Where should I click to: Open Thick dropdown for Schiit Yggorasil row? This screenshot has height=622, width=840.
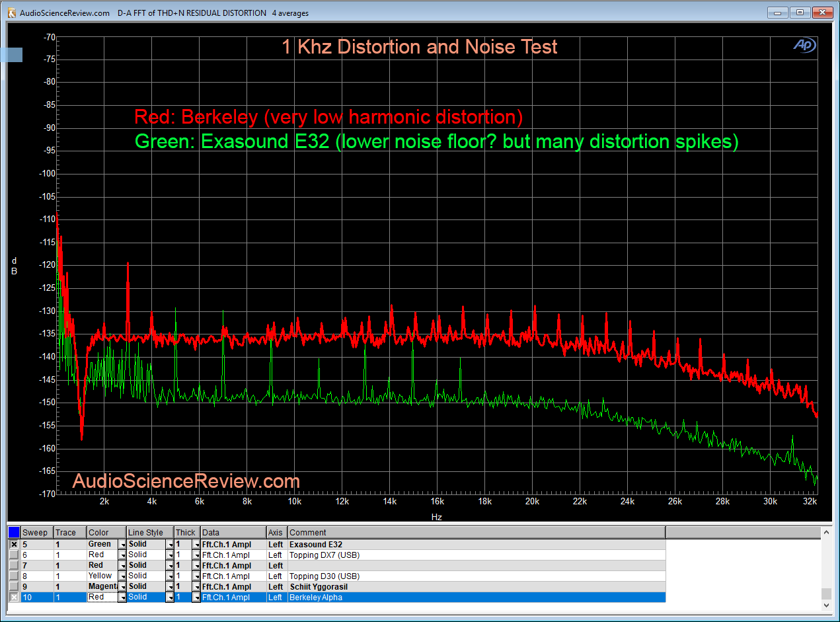pos(196,586)
